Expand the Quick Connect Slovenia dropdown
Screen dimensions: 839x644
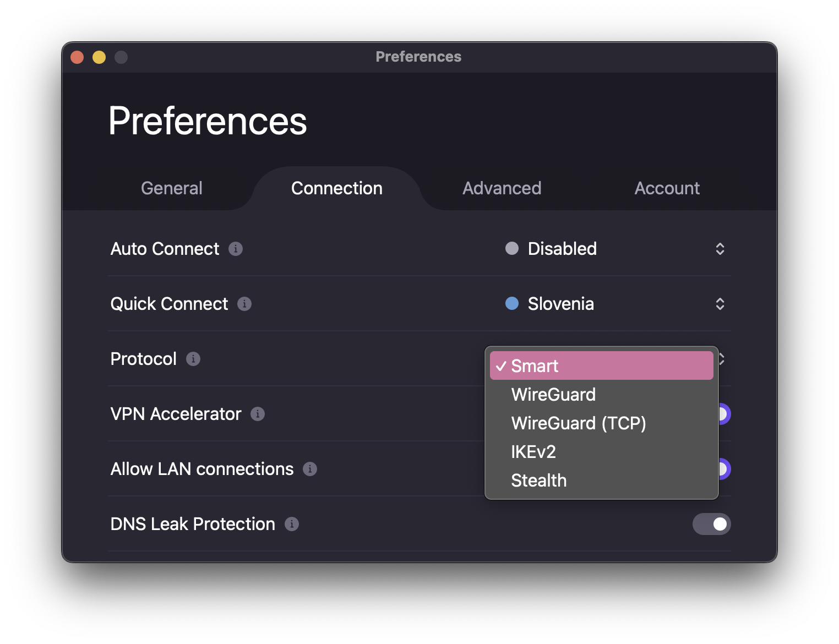[720, 304]
